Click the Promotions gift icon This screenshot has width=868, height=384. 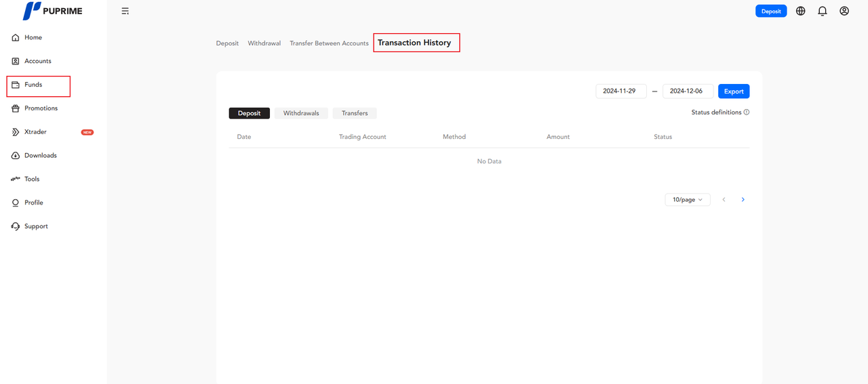tap(16, 108)
